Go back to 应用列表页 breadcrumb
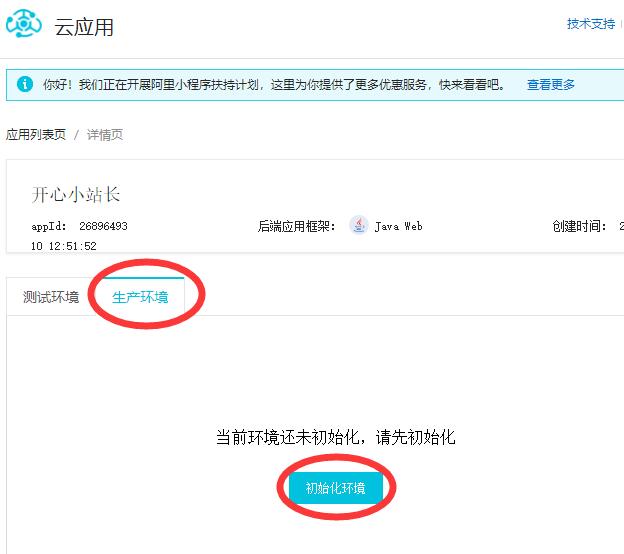Image resolution: width=624 pixels, height=554 pixels. coord(36,135)
